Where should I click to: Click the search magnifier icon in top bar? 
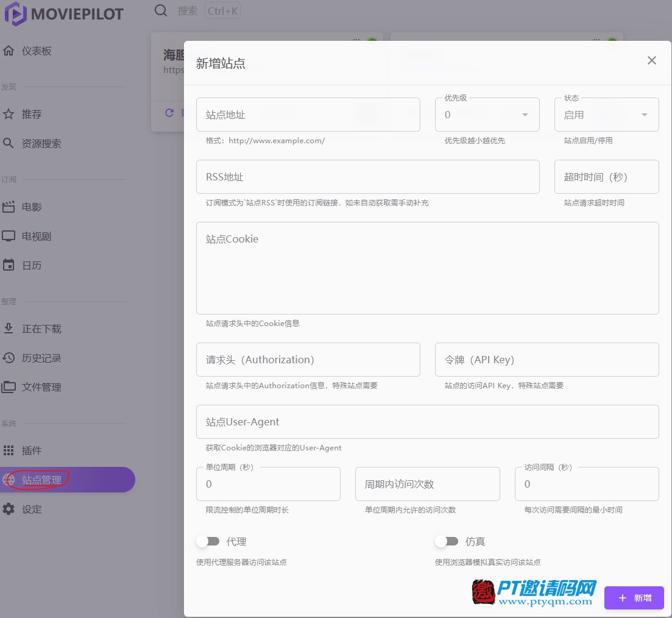click(161, 10)
